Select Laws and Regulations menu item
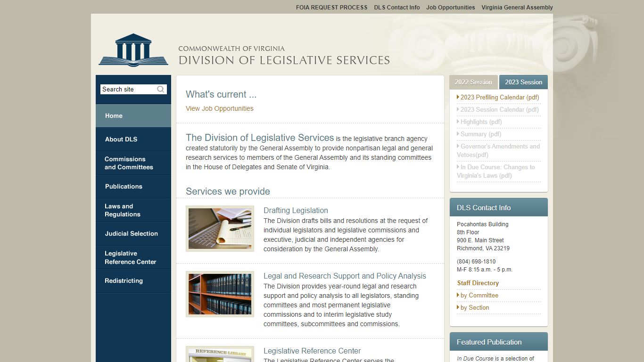644x362 pixels. pyautogui.click(x=133, y=210)
